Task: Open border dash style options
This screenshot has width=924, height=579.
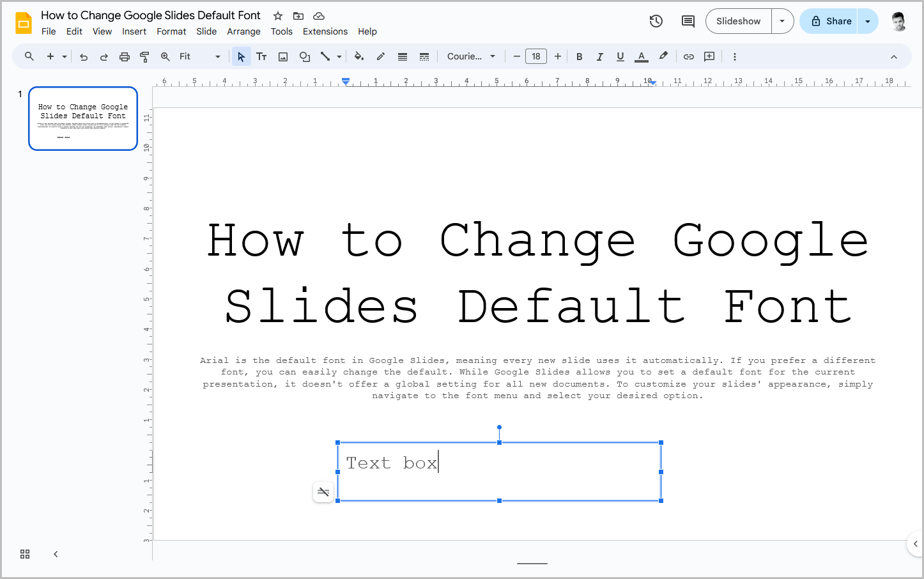Action: pyautogui.click(x=424, y=57)
